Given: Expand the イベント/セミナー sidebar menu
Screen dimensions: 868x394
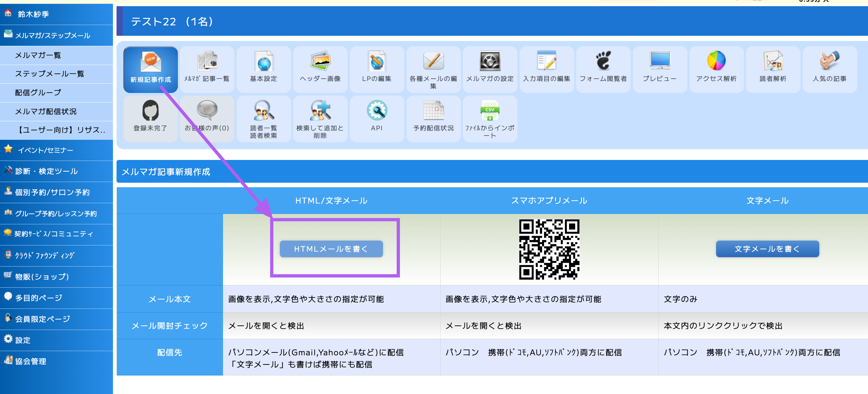Looking at the screenshot, I should [x=45, y=150].
